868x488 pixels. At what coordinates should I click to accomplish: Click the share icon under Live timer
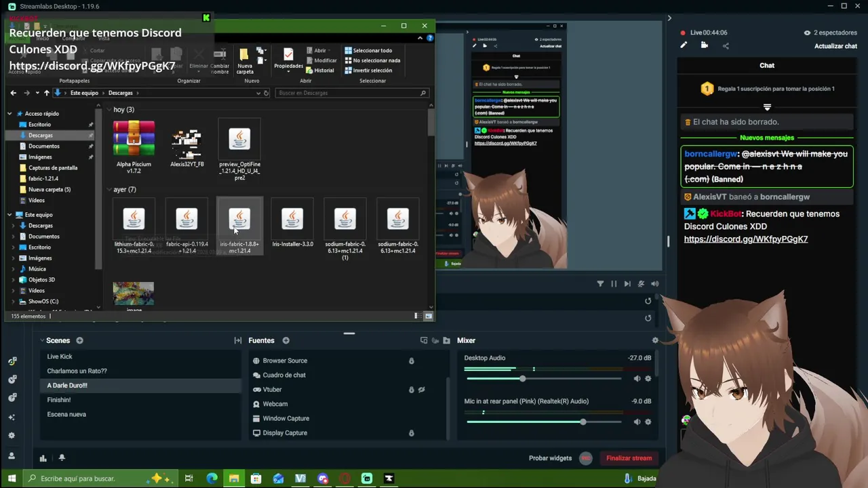(x=726, y=45)
